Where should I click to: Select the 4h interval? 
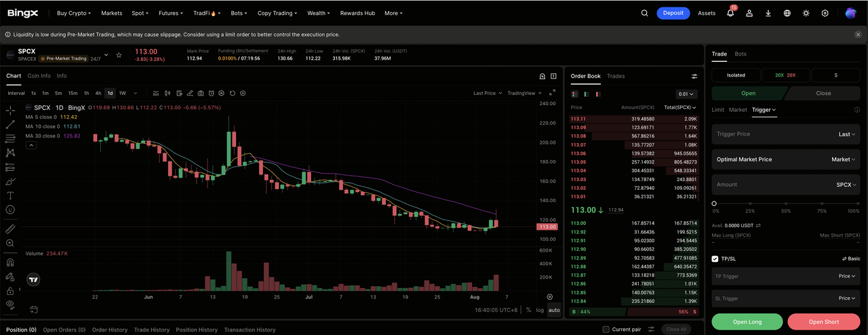(98, 93)
